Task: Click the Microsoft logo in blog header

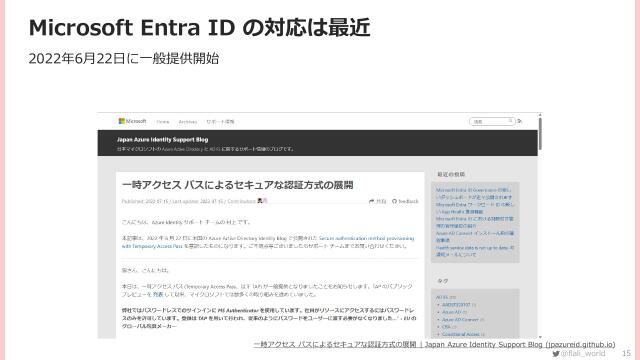Action: [132, 121]
